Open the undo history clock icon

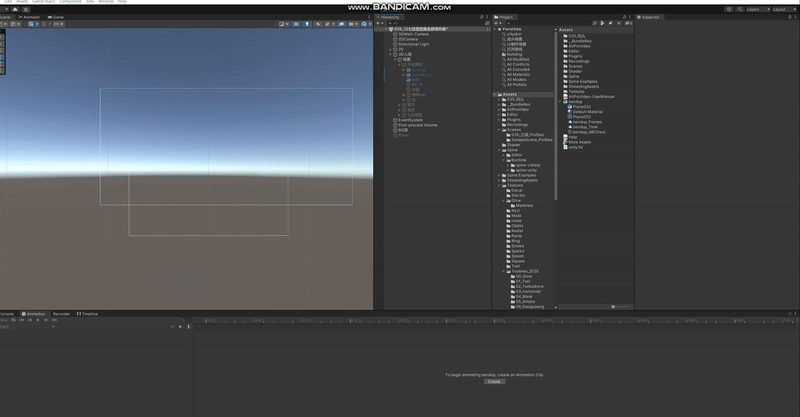click(729, 9)
